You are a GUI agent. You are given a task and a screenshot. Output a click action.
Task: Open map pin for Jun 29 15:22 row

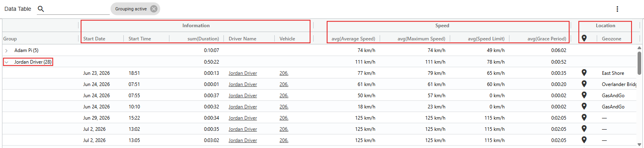click(584, 118)
